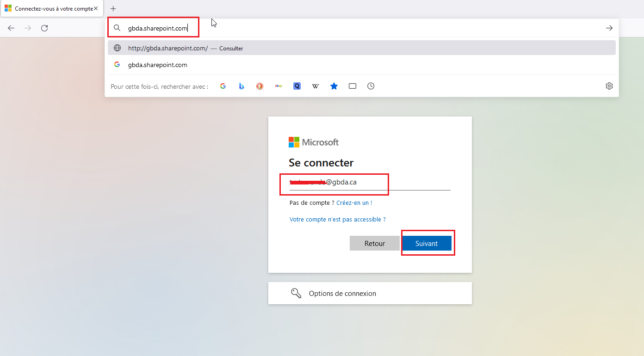Screen dimensions: 644x356
Task: Reload the current page
Action: (x=44, y=28)
